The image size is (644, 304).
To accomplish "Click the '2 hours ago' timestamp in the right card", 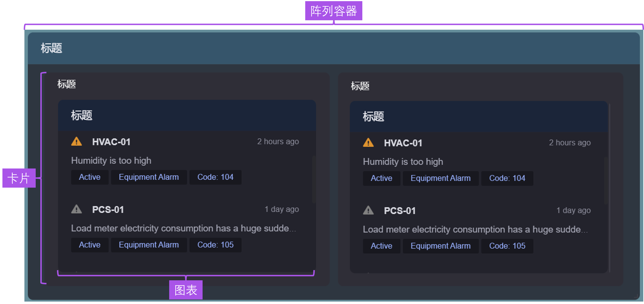I will tap(570, 143).
